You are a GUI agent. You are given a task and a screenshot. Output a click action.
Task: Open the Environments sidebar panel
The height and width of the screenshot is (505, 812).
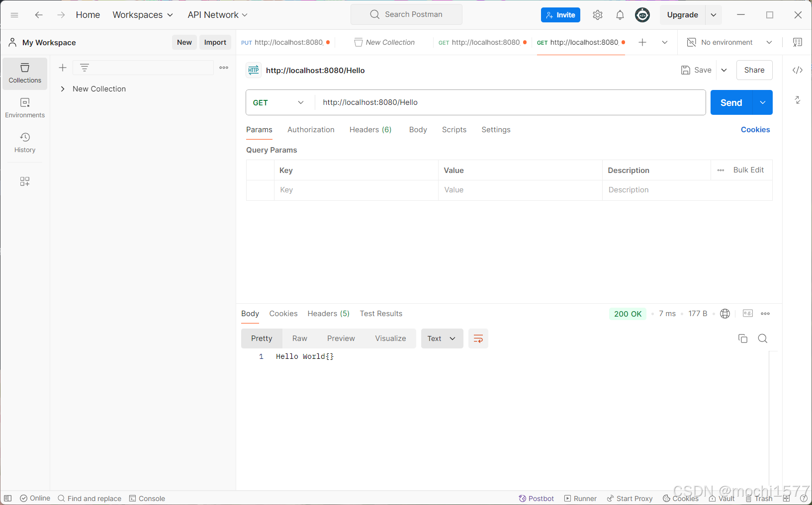(25, 108)
